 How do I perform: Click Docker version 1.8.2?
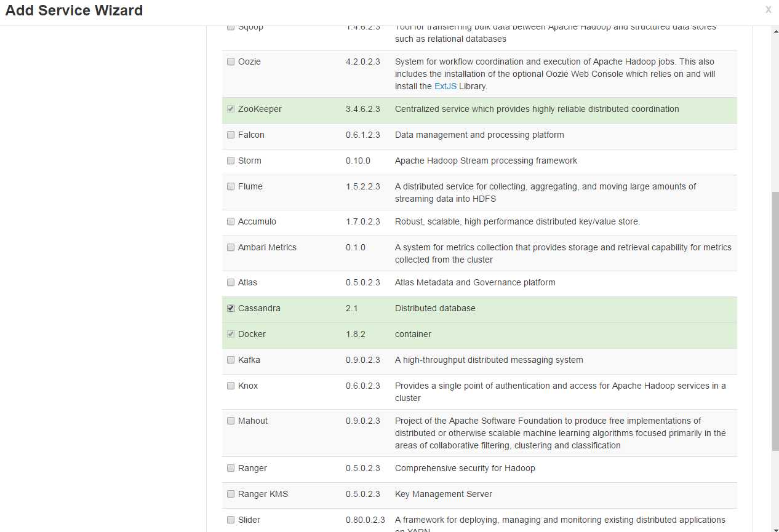[x=356, y=334]
